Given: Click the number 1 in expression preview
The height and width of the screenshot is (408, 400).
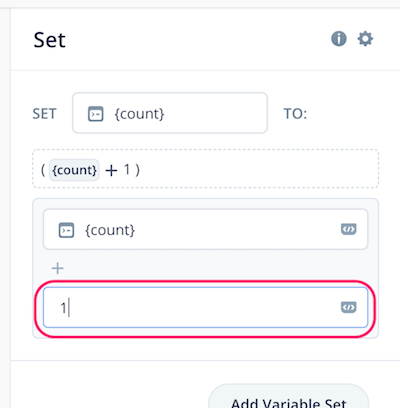Looking at the screenshot, I should [x=127, y=170].
